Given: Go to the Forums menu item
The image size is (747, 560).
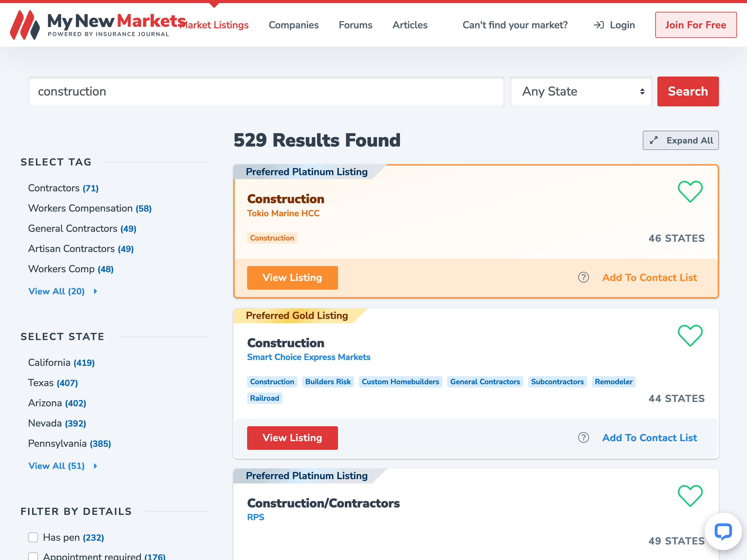Looking at the screenshot, I should (x=355, y=25).
